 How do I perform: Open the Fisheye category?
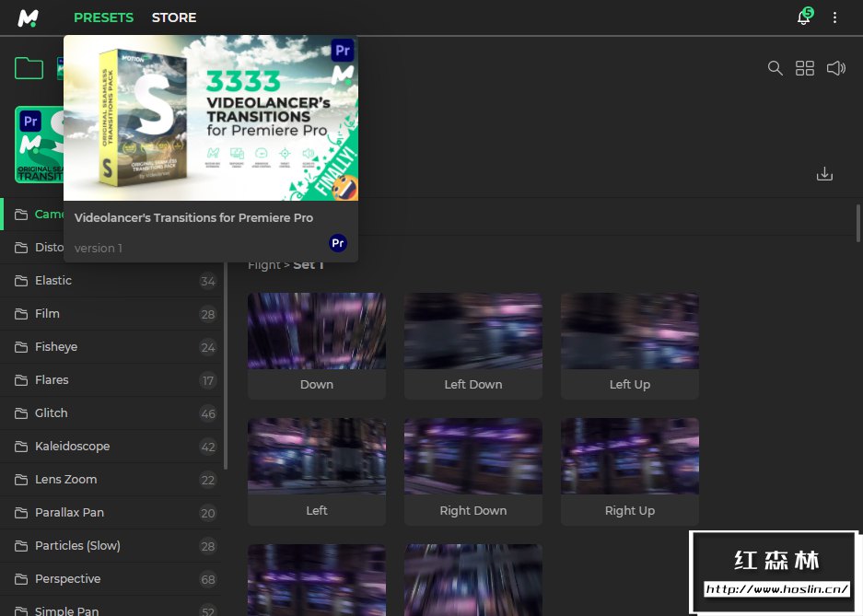click(x=112, y=347)
